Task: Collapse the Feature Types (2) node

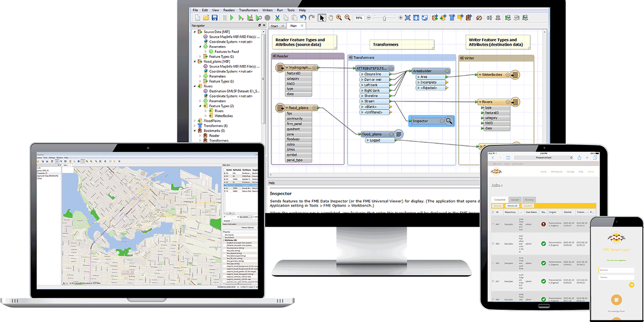Action: coord(200,106)
